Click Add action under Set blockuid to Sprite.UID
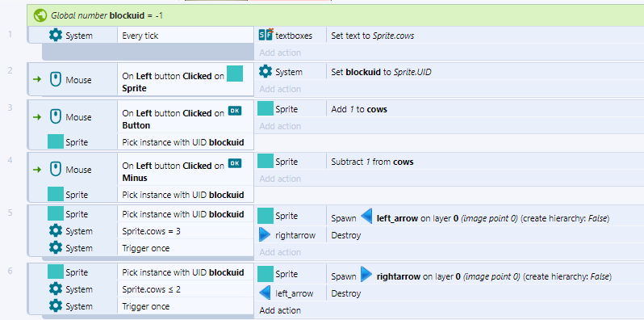Image resolution: width=644 pixels, height=320 pixels. (280, 89)
